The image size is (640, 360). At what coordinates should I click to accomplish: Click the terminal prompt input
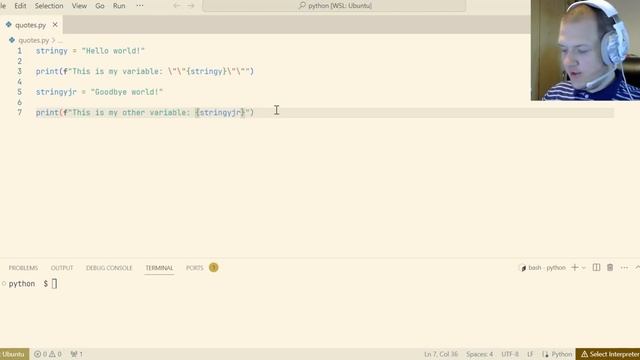click(x=54, y=284)
